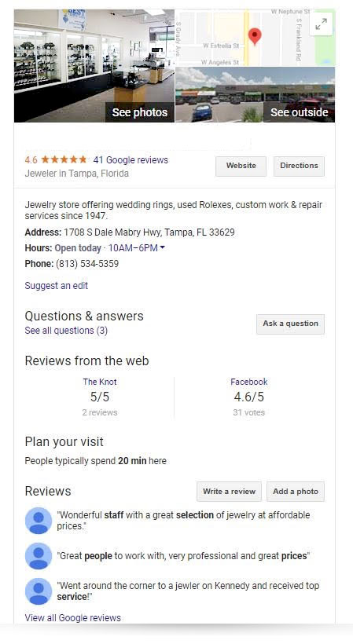
Task: Open Facebook reviews link
Action: (249, 382)
